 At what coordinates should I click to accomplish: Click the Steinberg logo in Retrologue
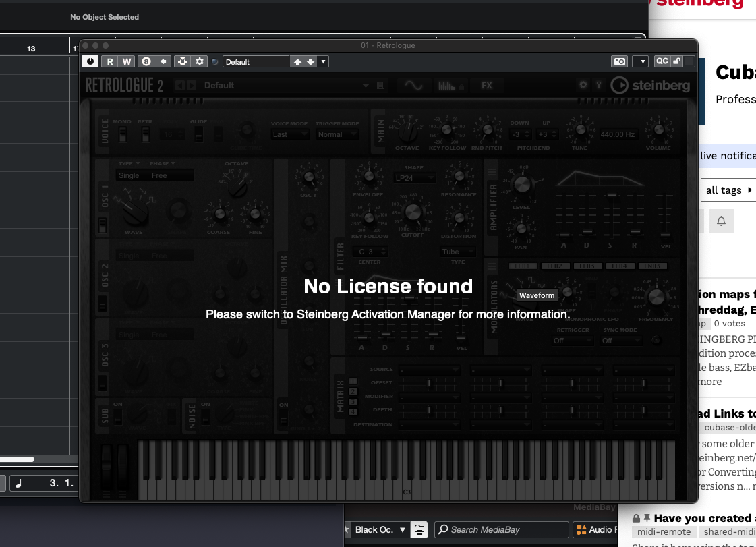(x=650, y=86)
